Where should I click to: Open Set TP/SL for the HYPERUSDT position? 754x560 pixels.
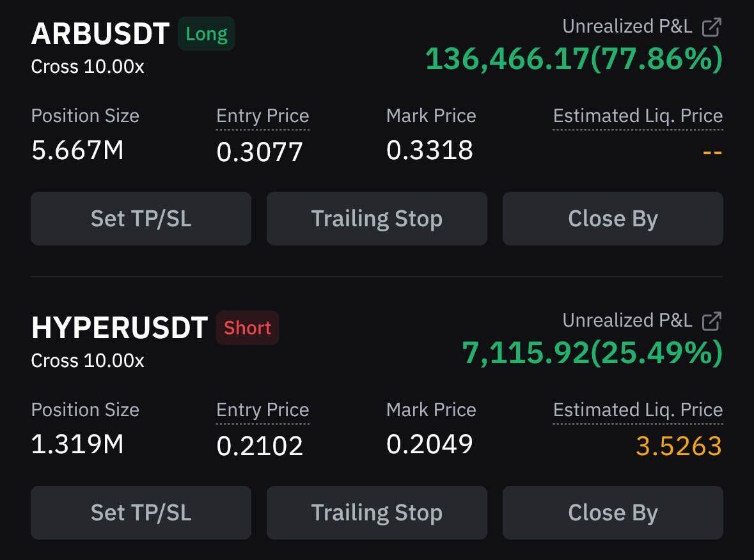click(141, 513)
